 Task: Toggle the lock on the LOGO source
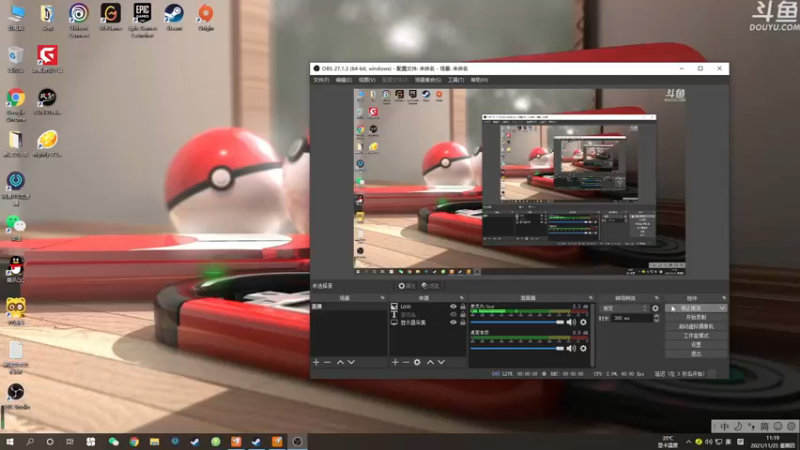point(463,307)
